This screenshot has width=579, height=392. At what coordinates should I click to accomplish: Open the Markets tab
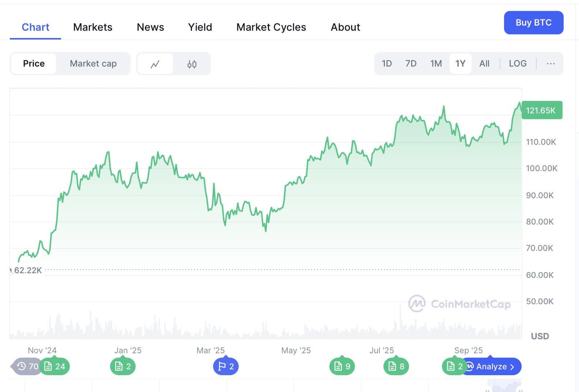tap(93, 27)
